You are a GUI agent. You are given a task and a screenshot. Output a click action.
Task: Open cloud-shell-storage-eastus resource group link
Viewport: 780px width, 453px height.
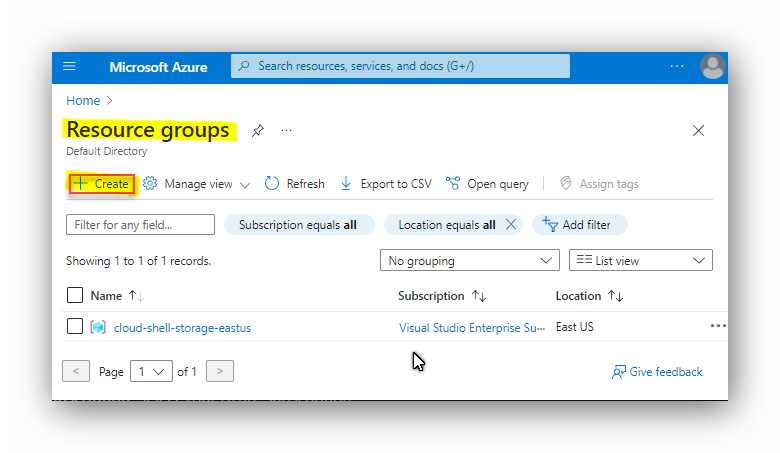(182, 327)
